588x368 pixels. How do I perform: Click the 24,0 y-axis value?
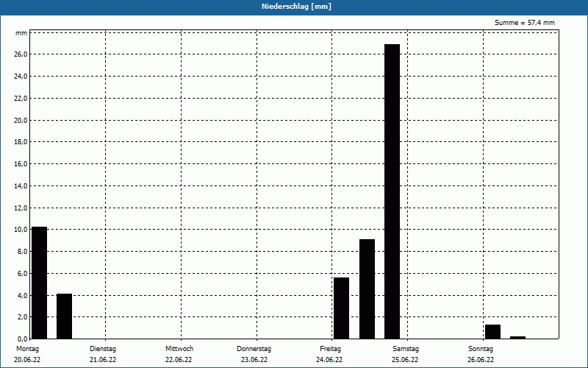point(21,77)
